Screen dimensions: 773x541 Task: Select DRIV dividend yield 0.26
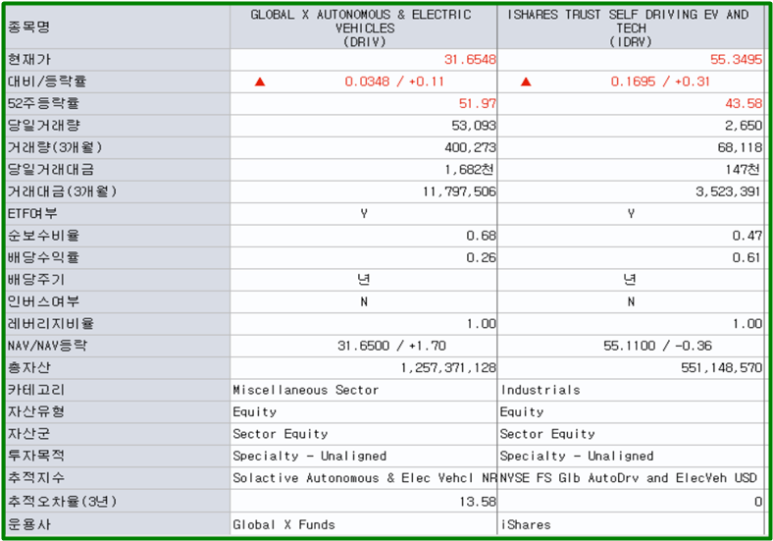pyautogui.click(x=481, y=257)
